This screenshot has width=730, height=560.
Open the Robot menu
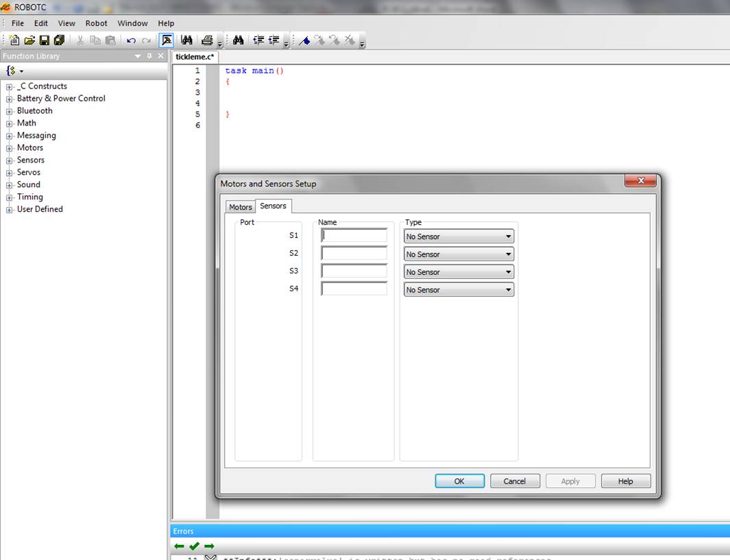pyautogui.click(x=97, y=23)
